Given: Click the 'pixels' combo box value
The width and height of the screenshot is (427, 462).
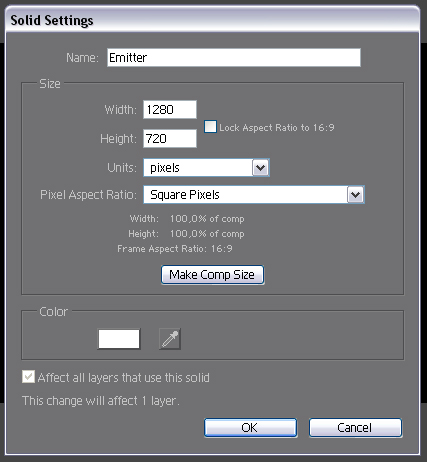Looking at the screenshot, I should (x=198, y=168).
